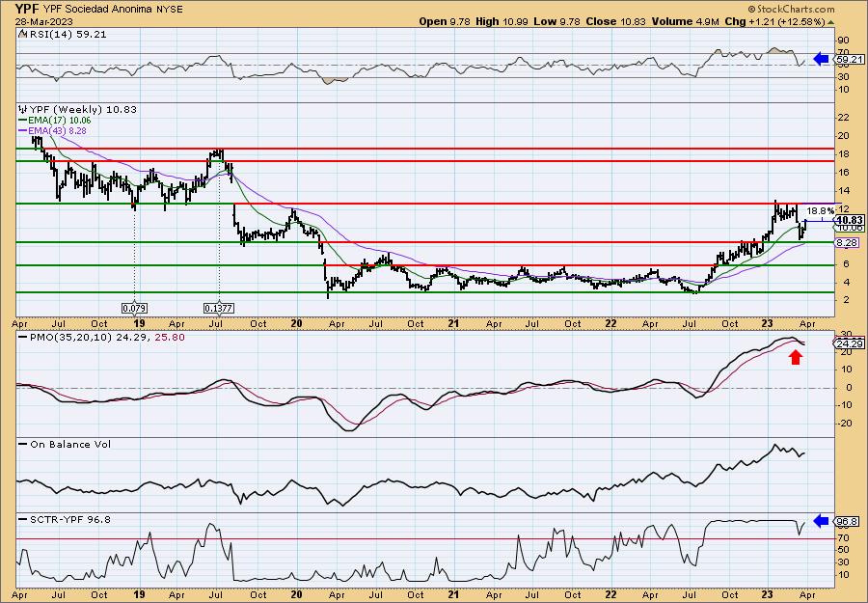Select the 'Open 9.78' quote value
This screenshot has width=868, height=603.
445,21
